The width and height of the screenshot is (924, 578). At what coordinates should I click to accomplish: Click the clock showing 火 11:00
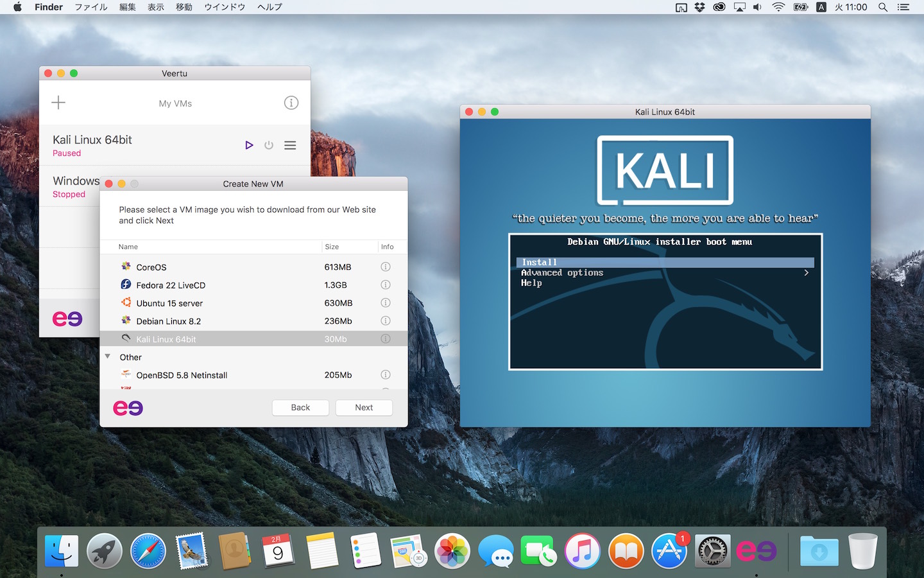(x=851, y=7)
